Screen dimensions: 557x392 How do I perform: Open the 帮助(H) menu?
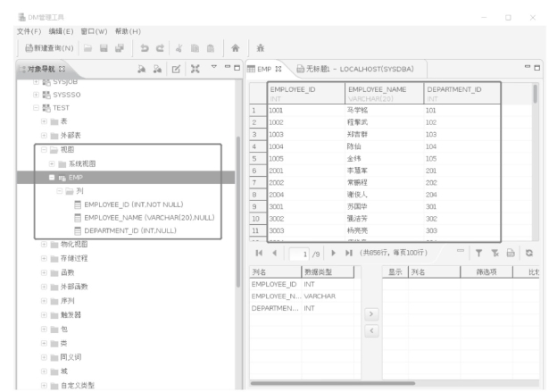pyautogui.click(x=128, y=31)
